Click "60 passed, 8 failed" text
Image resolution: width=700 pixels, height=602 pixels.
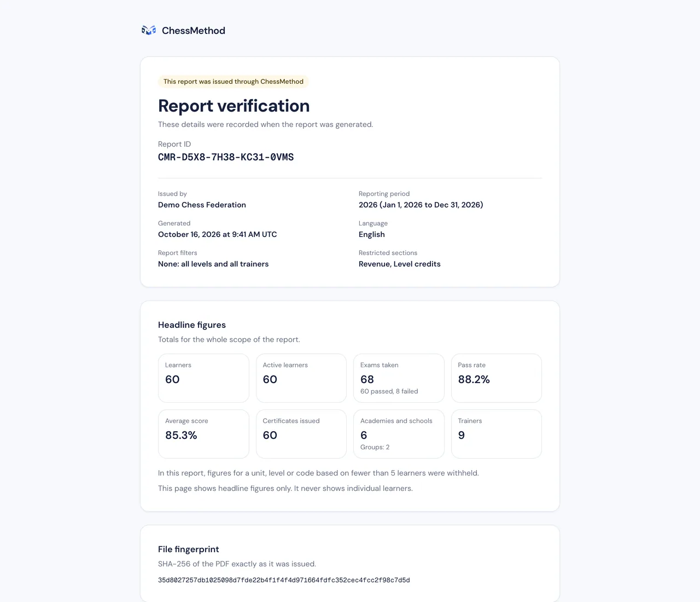tap(389, 391)
